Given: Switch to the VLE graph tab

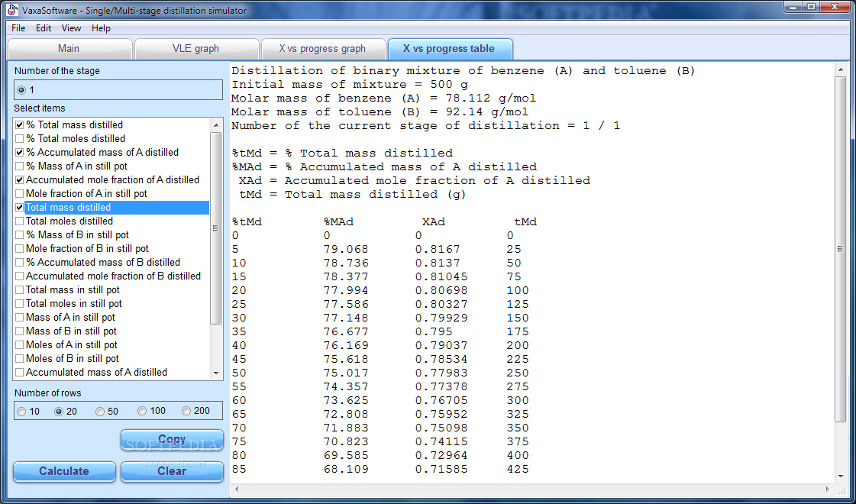Looking at the screenshot, I should (x=196, y=49).
